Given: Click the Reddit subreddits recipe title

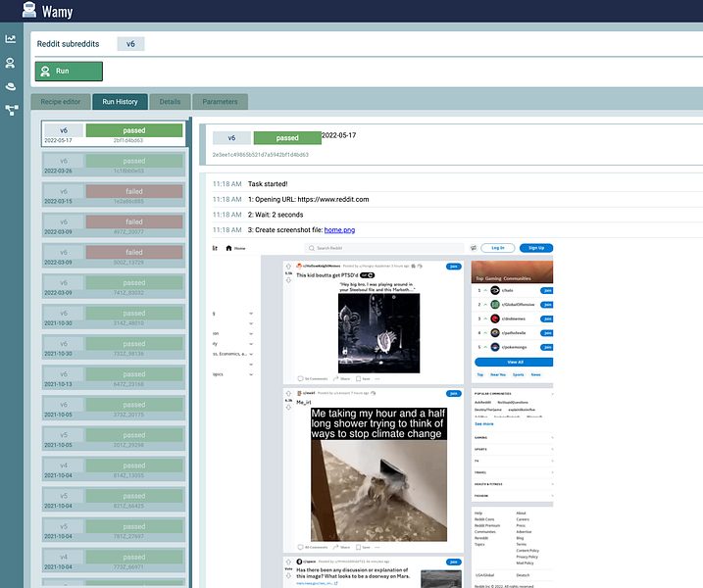Looking at the screenshot, I should [69, 44].
